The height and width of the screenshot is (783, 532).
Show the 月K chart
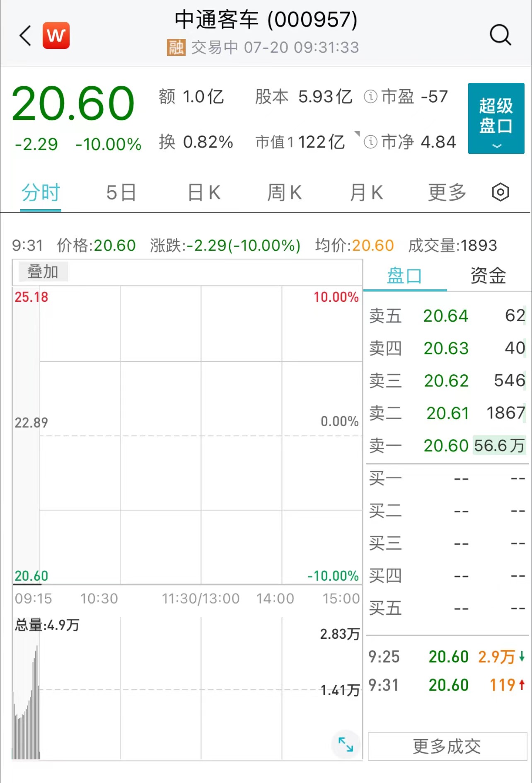pyautogui.click(x=366, y=193)
